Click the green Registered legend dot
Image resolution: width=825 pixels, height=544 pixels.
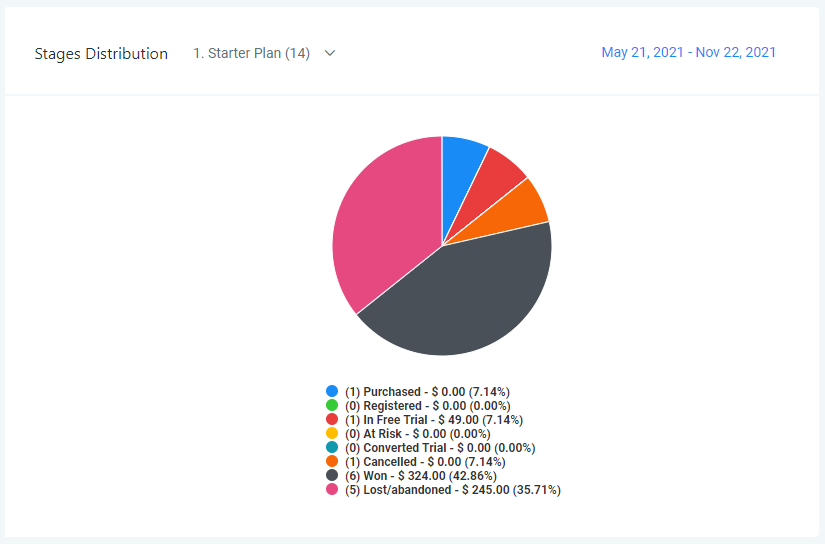pyautogui.click(x=332, y=406)
